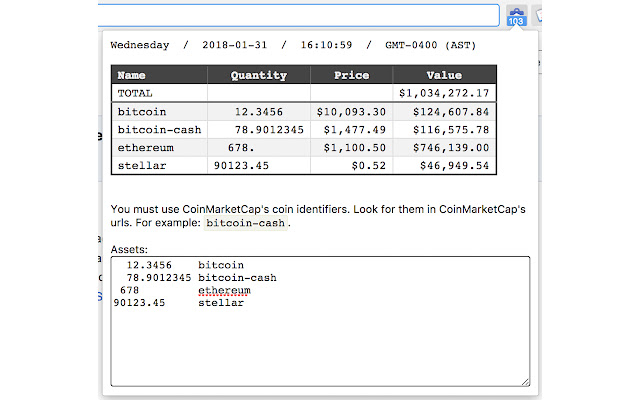Click bitcoin price $10,093.30

point(351,112)
